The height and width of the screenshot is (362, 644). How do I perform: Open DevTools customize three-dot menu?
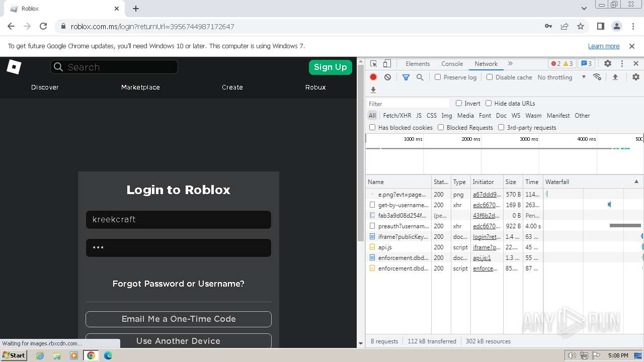[622, 64]
